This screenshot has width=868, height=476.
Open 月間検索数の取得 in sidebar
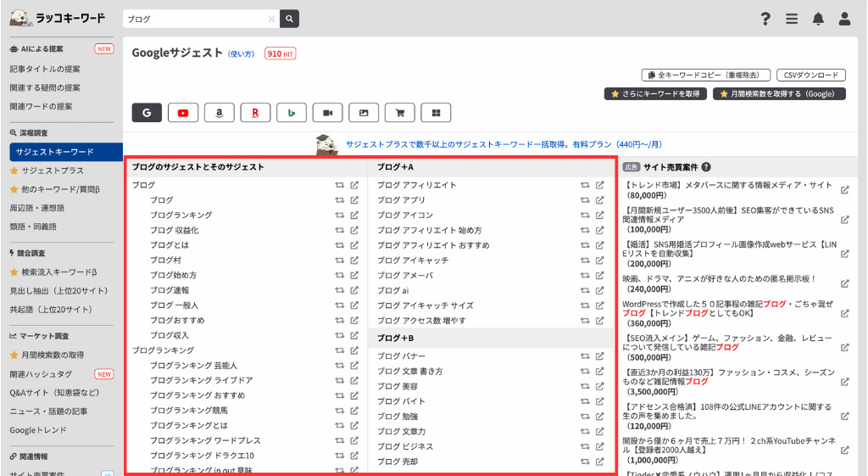53,356
